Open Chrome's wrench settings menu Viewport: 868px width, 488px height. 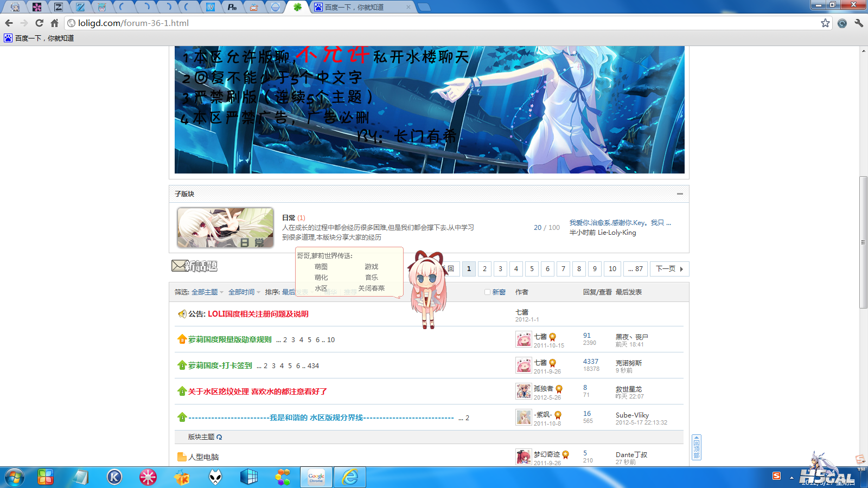click(858, 23)
